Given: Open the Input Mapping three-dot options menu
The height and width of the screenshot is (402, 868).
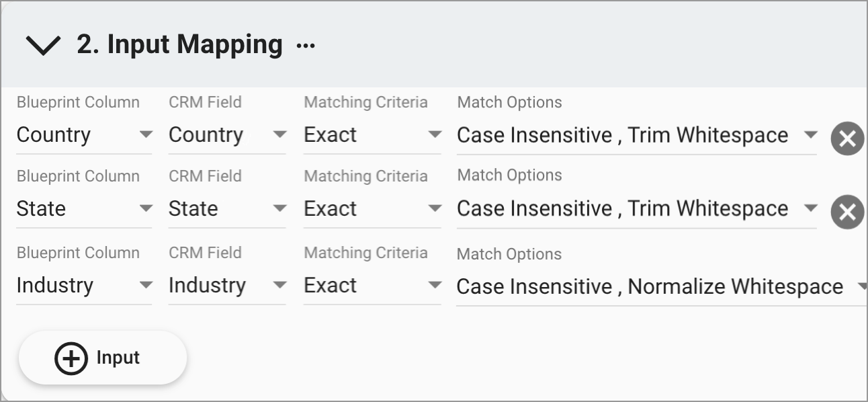Looking at the screenshot, I should 306,46.
